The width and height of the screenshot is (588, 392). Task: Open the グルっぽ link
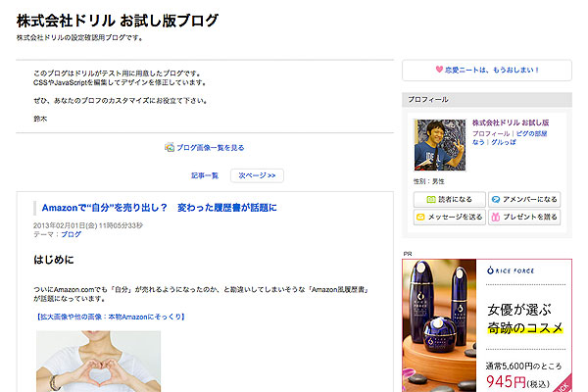tap(504, 142)
